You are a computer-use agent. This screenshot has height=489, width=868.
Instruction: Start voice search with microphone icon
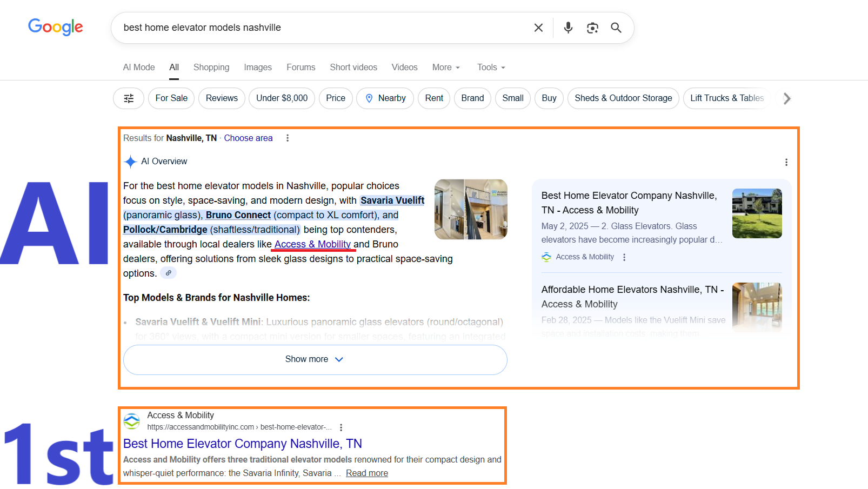click(568, 28)
